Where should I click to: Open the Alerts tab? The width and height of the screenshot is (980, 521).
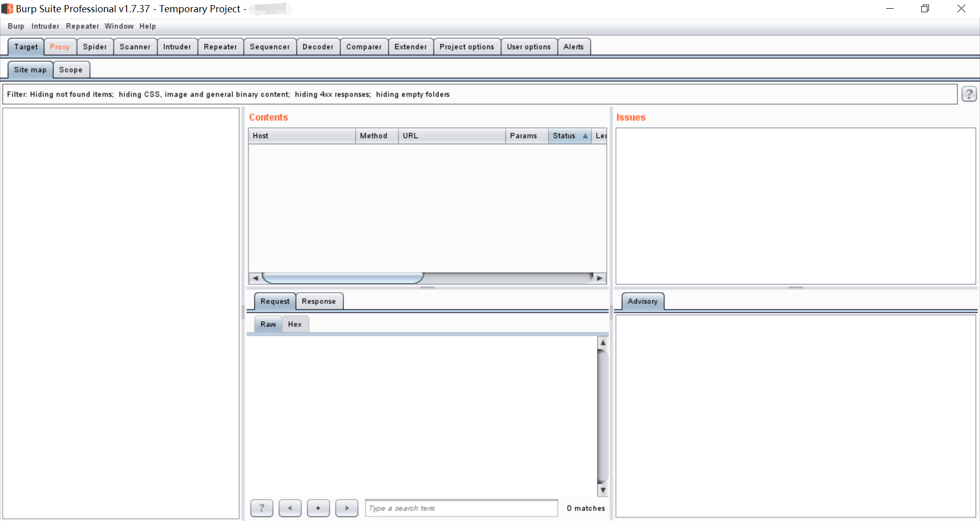(x=574, y=47)
